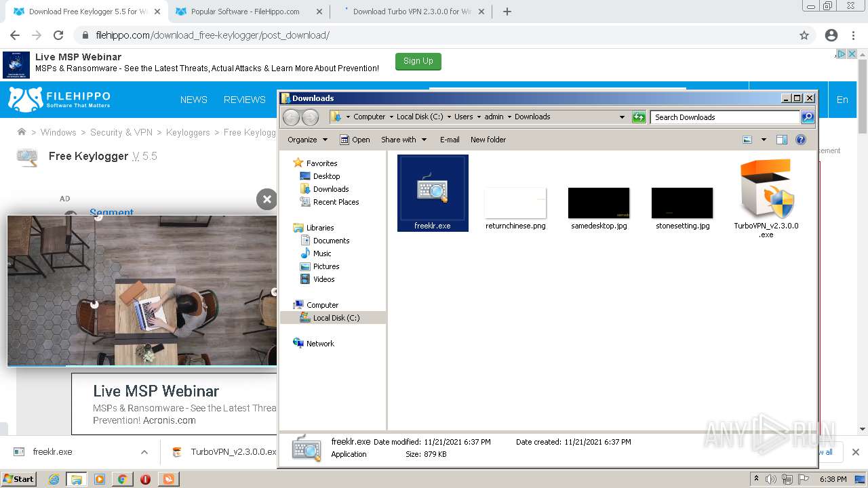Click the home icon in breadcrumbs
The width and height of the screenshot is (868, 488).
click(x=22, y=132)
